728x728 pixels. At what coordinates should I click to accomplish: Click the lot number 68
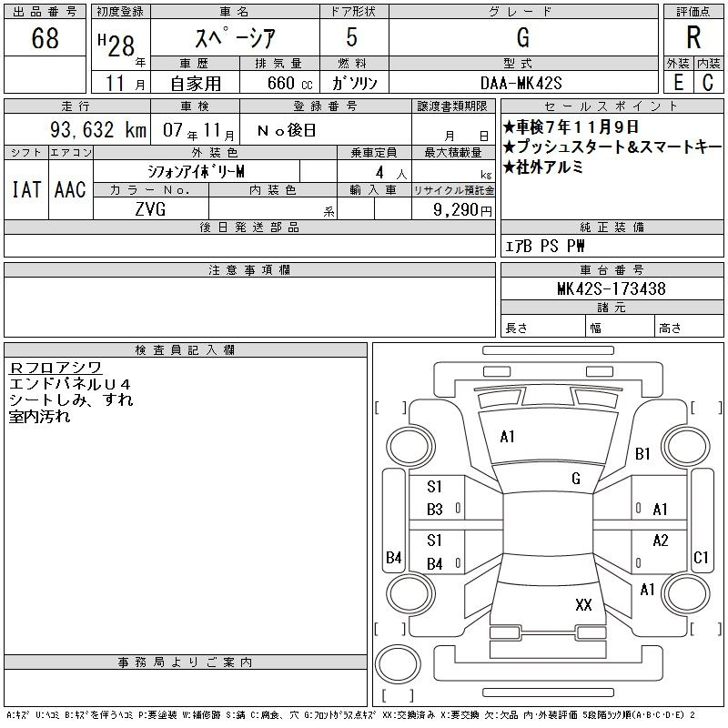(x=45, y=38)
